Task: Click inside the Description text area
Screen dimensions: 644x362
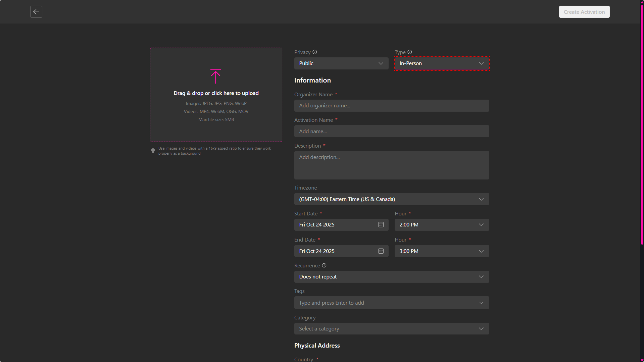Action: click(391, 165)
